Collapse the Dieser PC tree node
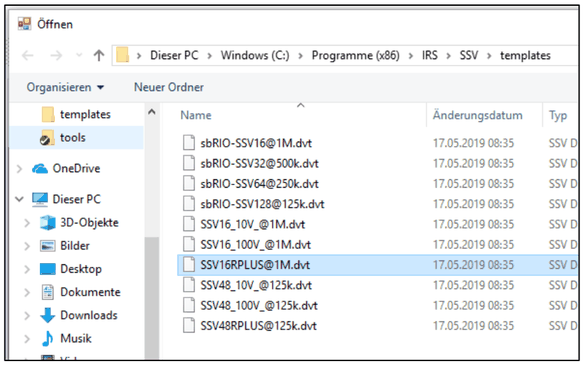The image size is (584, 365). (19, 199)
